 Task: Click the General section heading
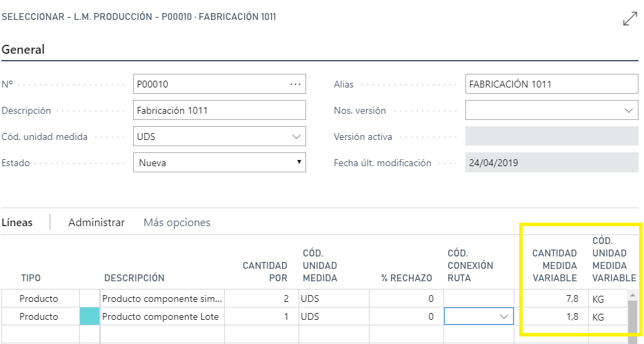pos(23,50)
